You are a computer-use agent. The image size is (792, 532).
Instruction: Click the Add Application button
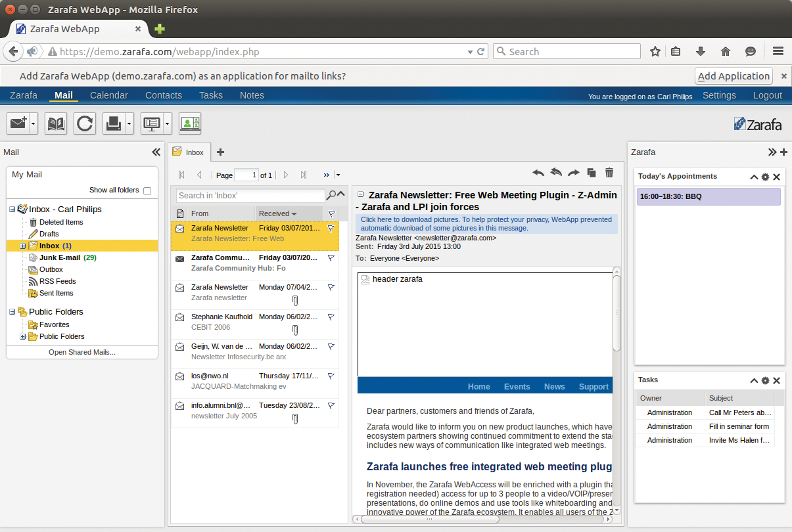click(x=733, y=76)
